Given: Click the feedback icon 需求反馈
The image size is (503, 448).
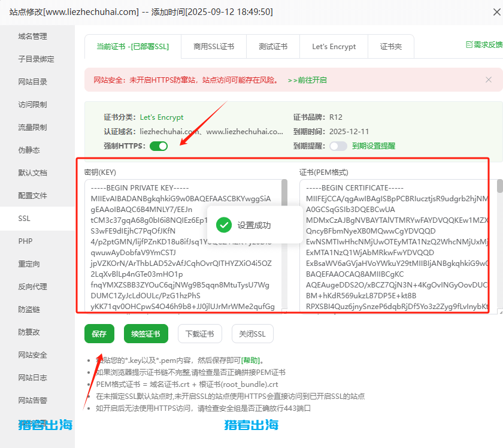Looking at the screenshot, I should [484, 44].
